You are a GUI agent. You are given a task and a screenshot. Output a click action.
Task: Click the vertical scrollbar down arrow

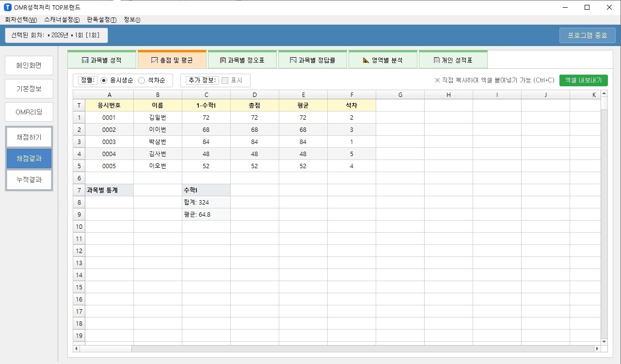coord(604,342)
